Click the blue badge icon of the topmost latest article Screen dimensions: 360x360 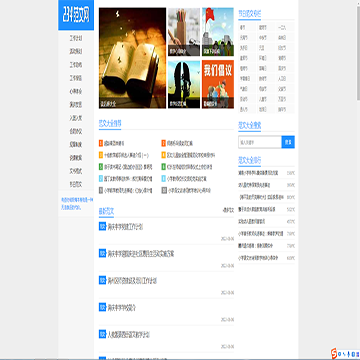click(x=102, y=226)
